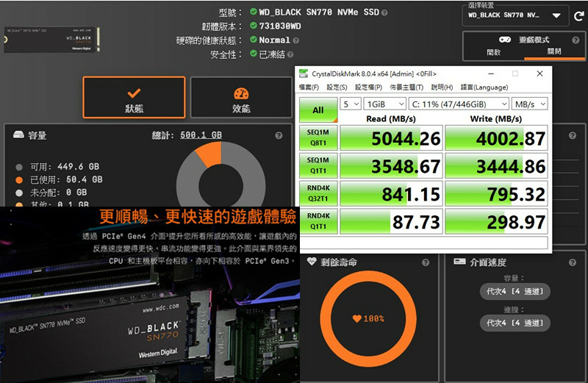Click help icon beside 已凍結 security status
The height and width of the screenshot is (383, 588).
tap(290, 55)
